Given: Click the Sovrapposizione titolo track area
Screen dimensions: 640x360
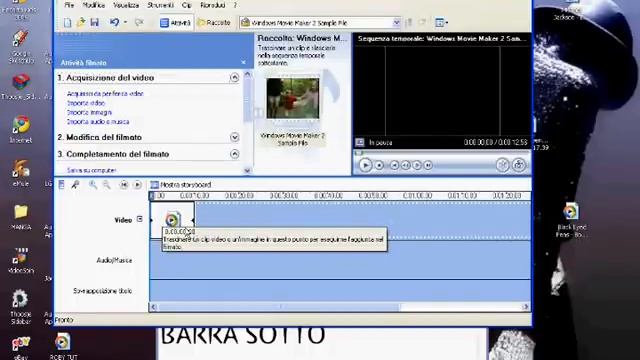Looking at the screenshot, I should 340,291.
